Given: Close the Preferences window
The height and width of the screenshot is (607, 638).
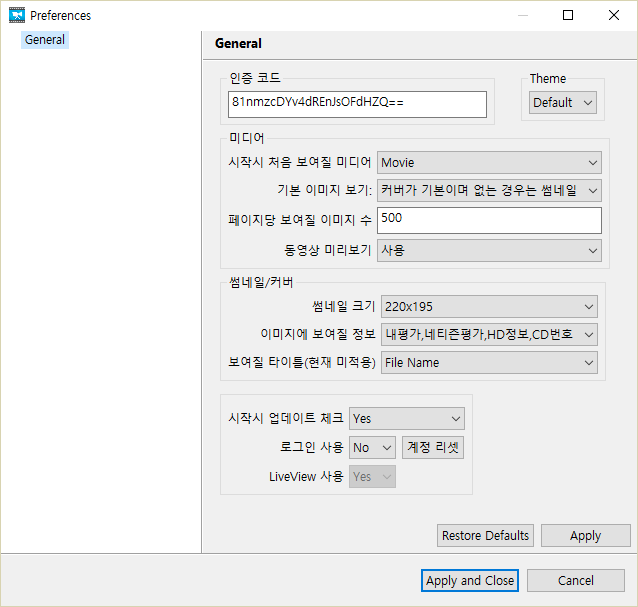Looking at the screenshot, I should coord(614,15).
